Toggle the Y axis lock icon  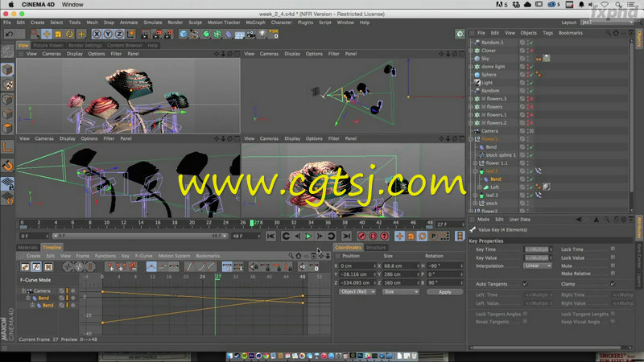pyautogui.click(x=108, y=35)
